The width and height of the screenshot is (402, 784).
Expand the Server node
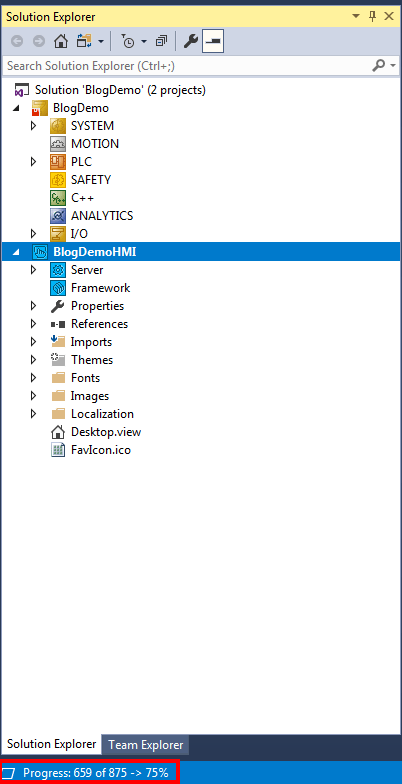pyautogui.click(x=34, y=270)
